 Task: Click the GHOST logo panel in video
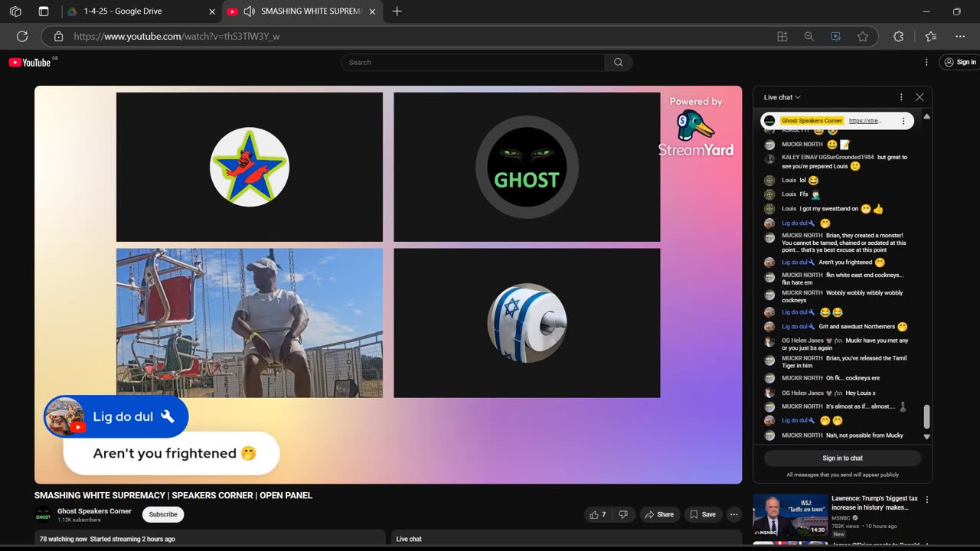click(x=527, y=167)
